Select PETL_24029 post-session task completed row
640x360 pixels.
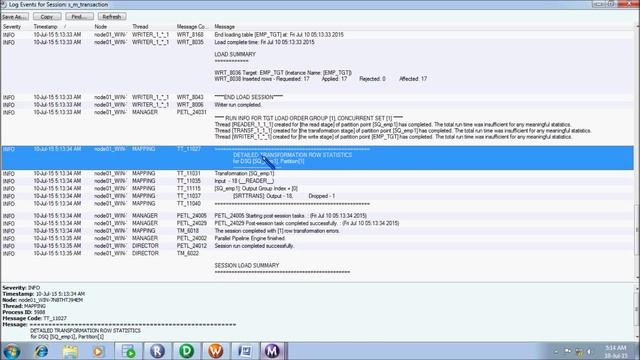pos(317,223)
